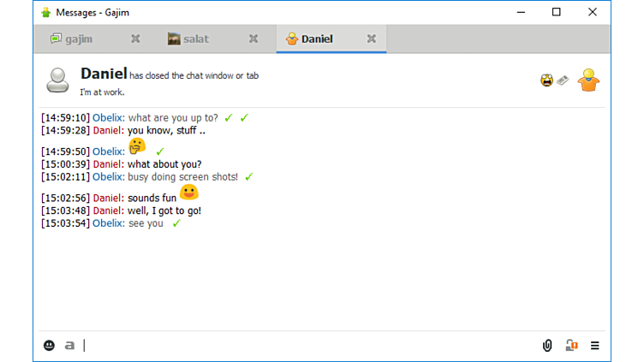Close the Daniel chat tab
The image size is (644, 362).
point(372,39)
